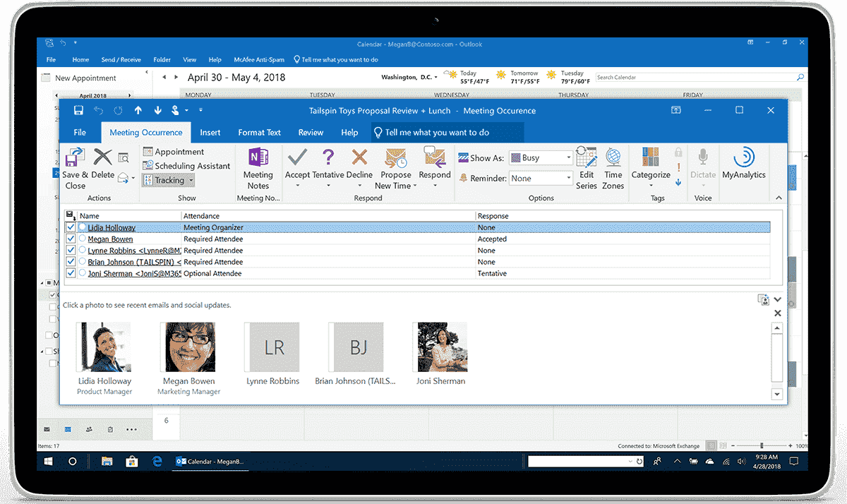The height and width of the screenshot is (504, 847).
Task: Expand the people pane chevron
Action: click(x=778, y=299)
